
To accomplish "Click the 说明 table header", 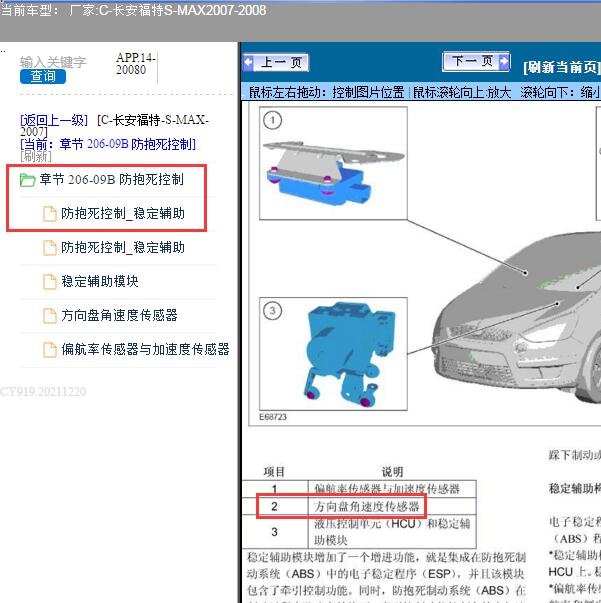I will [x=392, y=471].
